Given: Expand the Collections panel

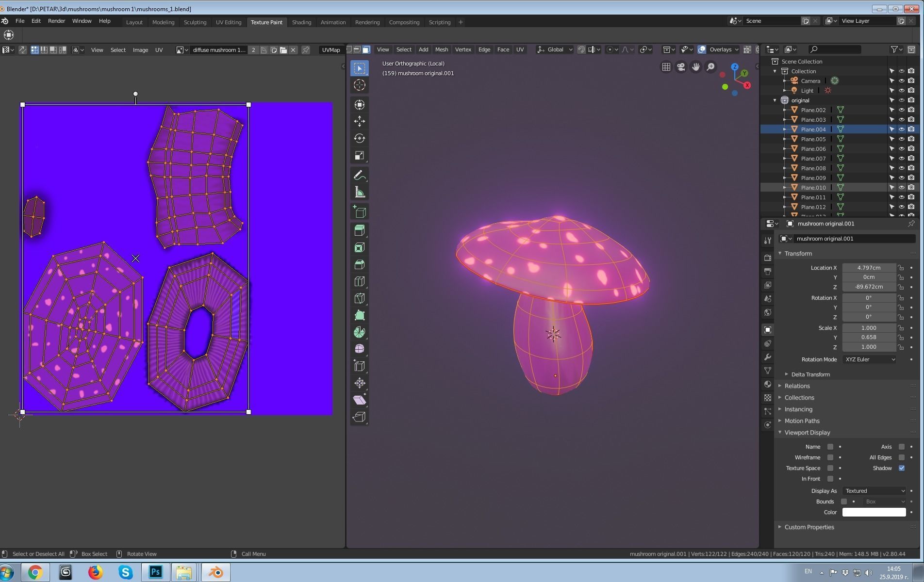Looking at the screenshot, I should (799, 398).
